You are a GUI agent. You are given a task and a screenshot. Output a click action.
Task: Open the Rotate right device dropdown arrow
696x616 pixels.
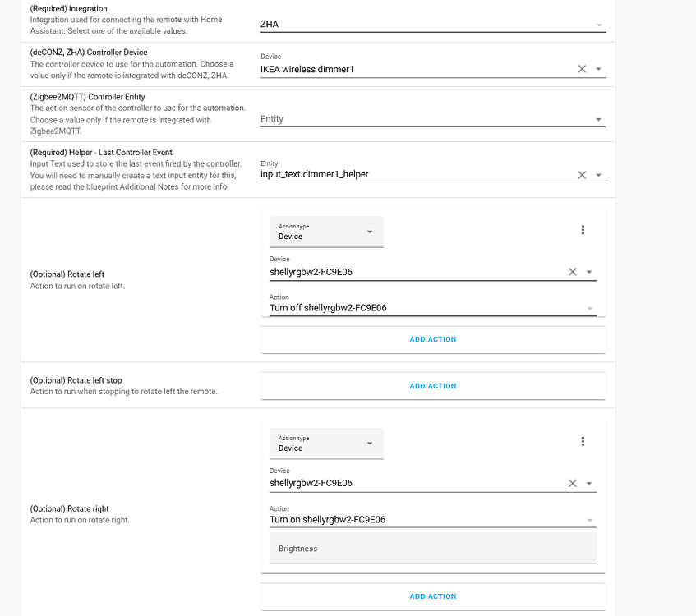pos(589,484)
